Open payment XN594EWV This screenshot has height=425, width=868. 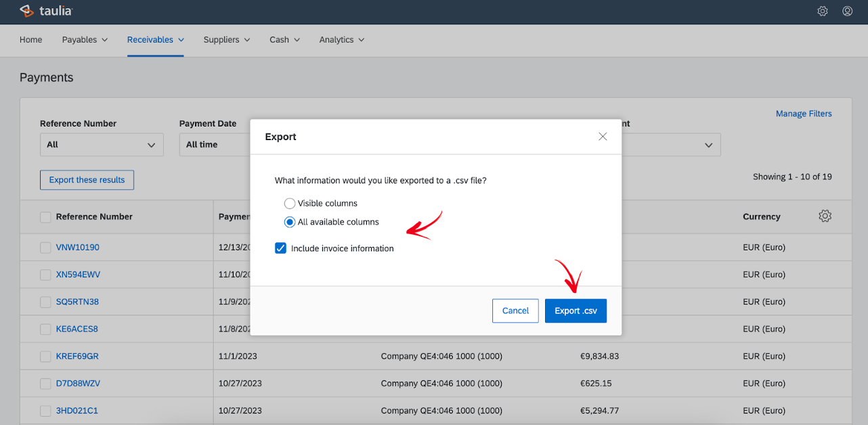pos(78,275)
